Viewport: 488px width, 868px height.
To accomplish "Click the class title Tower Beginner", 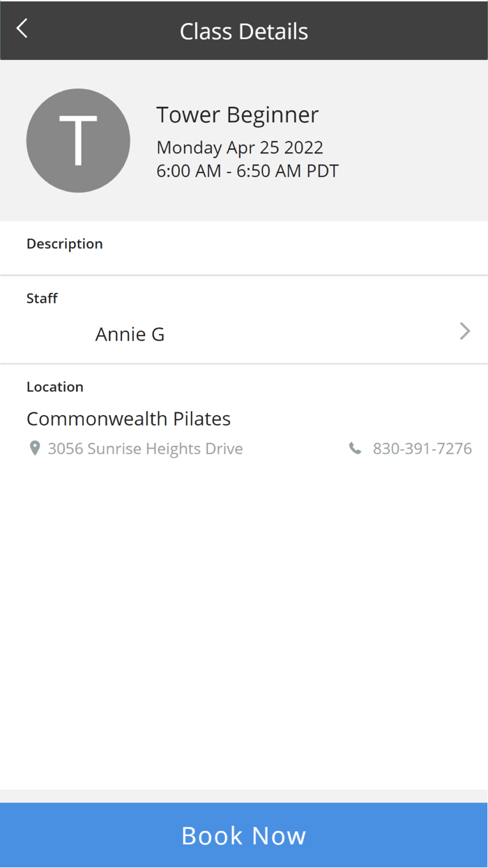I will (x=237, y=114).
